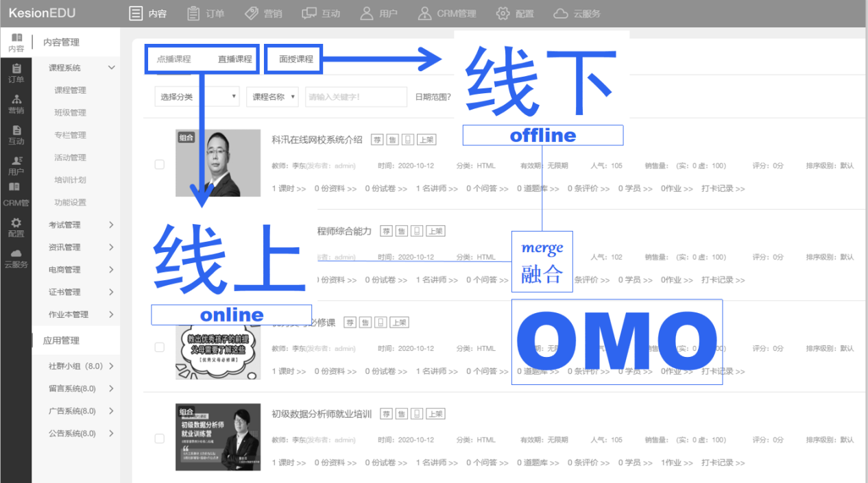Click mobile icon beside 科汛在线网校系统介绍
Viewport: 868px width, 483px height.
tap(408, 140)
